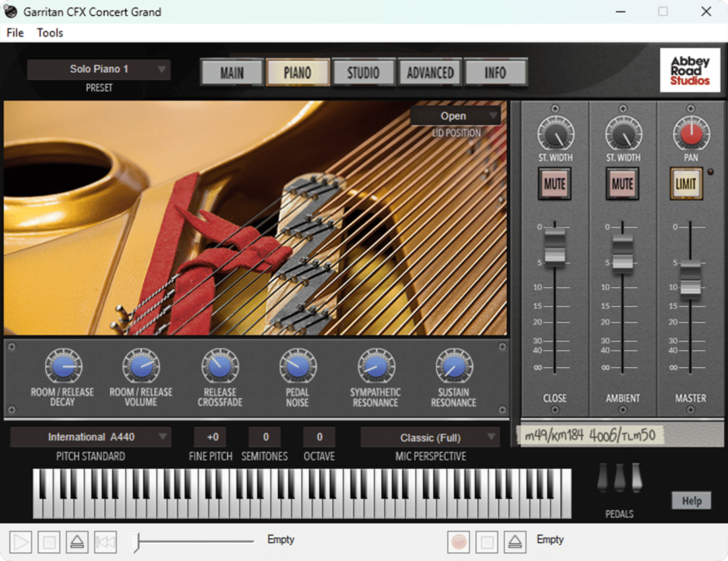Click the Release Crossfade knob

(220, 366)
